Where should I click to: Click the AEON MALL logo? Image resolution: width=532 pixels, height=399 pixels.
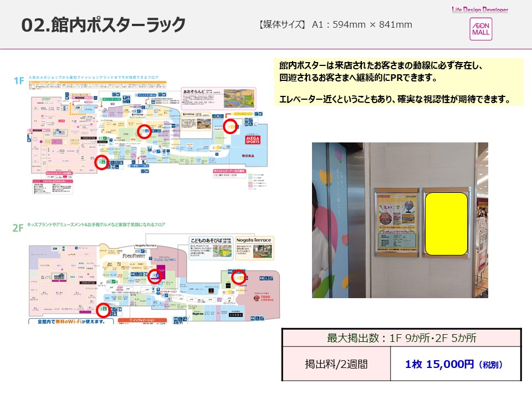pos(480,28)
